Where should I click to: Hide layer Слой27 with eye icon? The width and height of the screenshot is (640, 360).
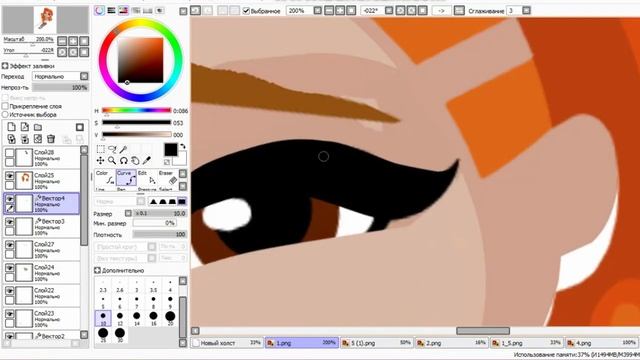click(9, 245)
